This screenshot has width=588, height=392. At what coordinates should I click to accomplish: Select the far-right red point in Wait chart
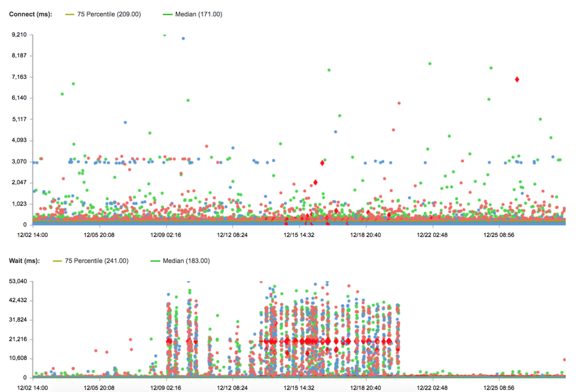565,359
